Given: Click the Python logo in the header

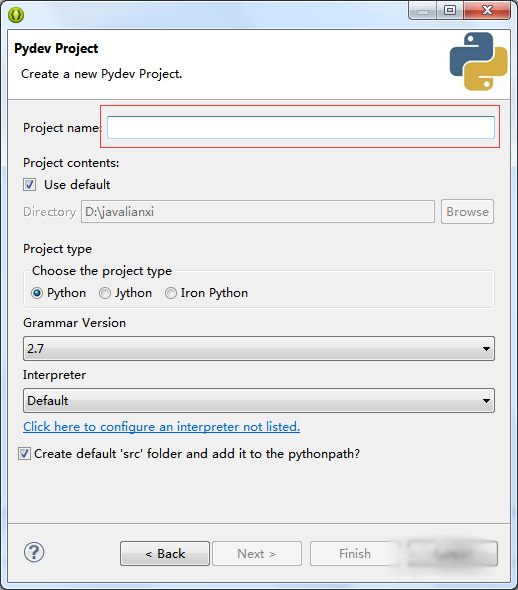Looking at the screenshot, I should 478,61.
